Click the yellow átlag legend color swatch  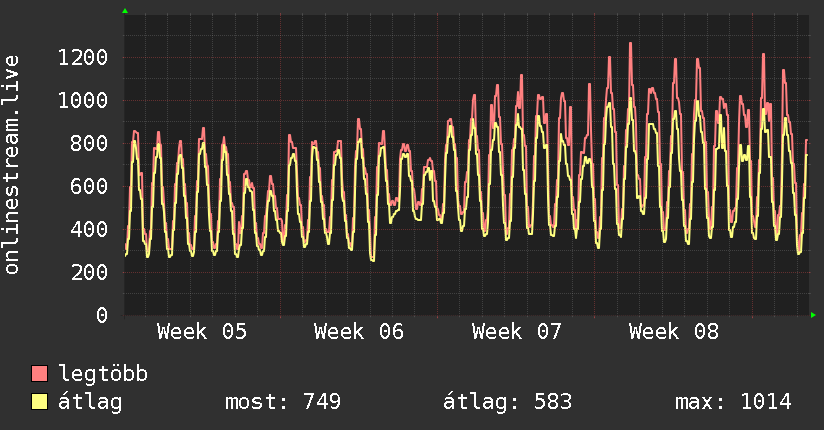pyautogui.click(x=39, y=402)
